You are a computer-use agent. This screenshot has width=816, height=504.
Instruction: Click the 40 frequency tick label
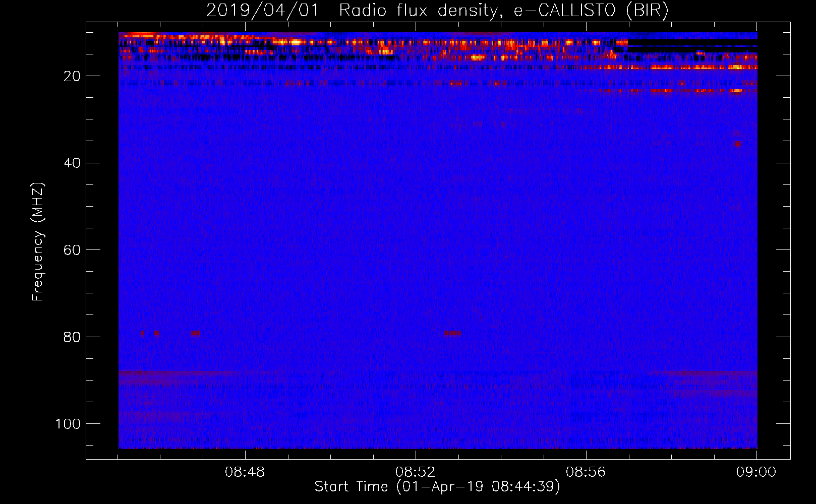73,163
